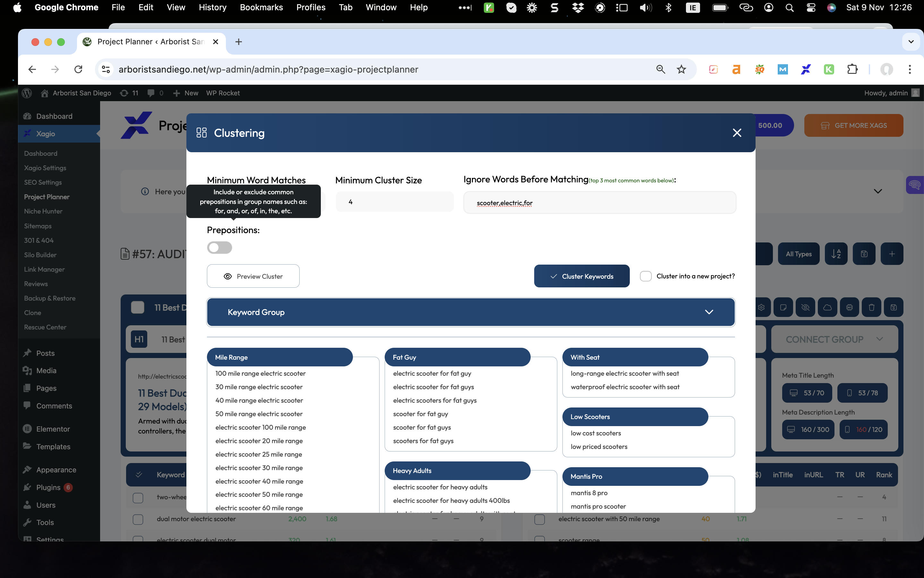This screenshot has width=924, height=578.
Task: Open the All Types filter
Action: pyautogui.click(x=799, y=254)
